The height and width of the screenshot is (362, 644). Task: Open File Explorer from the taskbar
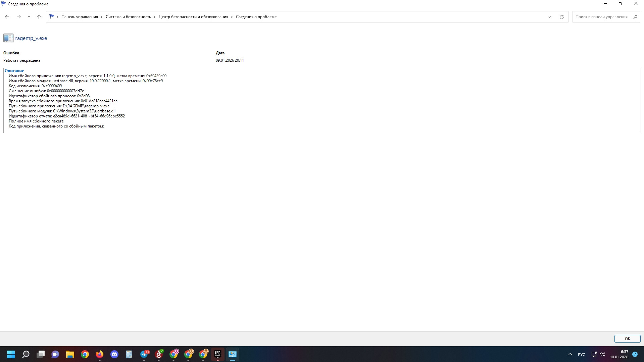tap(70, 354)
